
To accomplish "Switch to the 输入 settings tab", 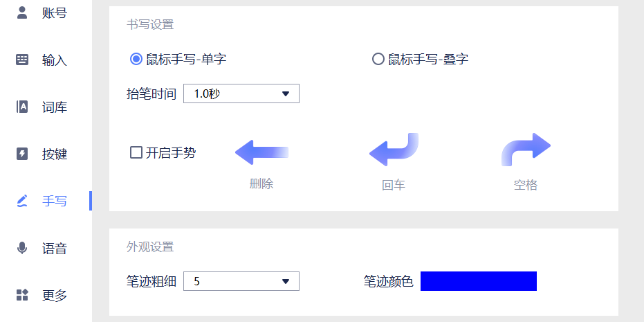I will 54,60.
